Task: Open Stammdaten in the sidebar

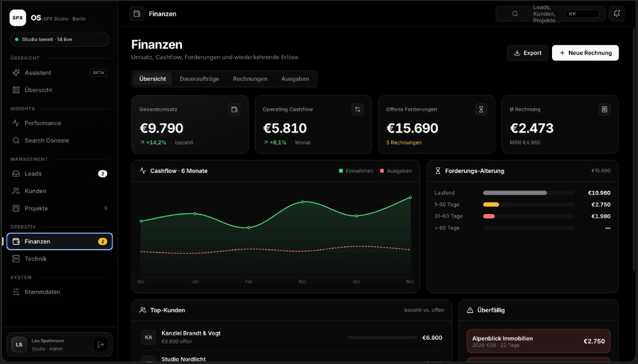Action: tap(59, 292)
